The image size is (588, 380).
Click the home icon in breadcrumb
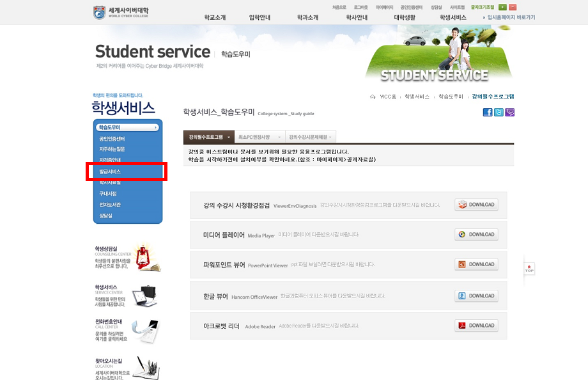click(x=373, y=97)
